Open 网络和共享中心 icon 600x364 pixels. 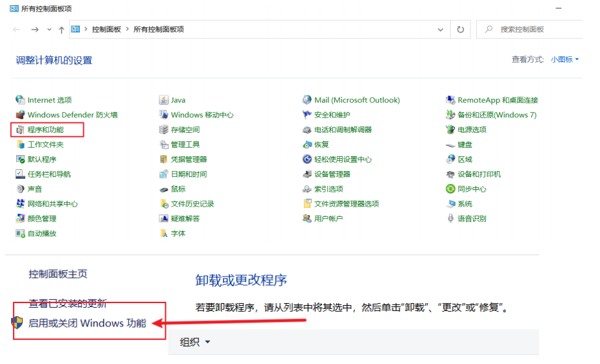[20, 204]
